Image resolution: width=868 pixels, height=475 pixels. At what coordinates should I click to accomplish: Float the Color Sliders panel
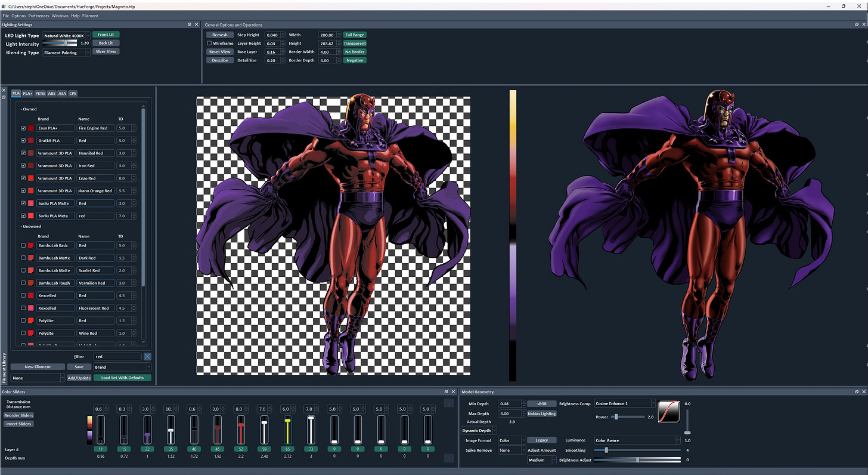click(x=446, y=391)
